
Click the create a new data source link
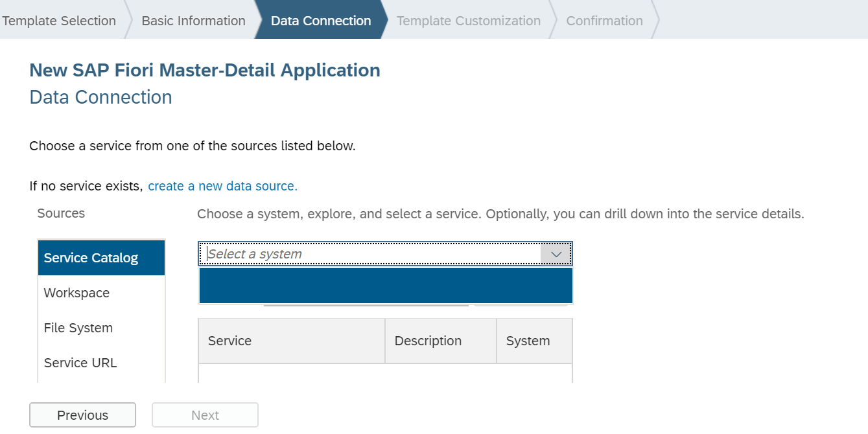pyautogui.click(x=222, y=187)
